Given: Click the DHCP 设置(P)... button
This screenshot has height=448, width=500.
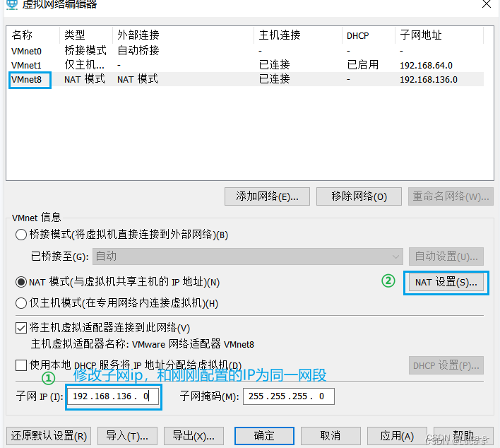Looking at the screenshot, I should pyautogui.click(x=446, y=365).
